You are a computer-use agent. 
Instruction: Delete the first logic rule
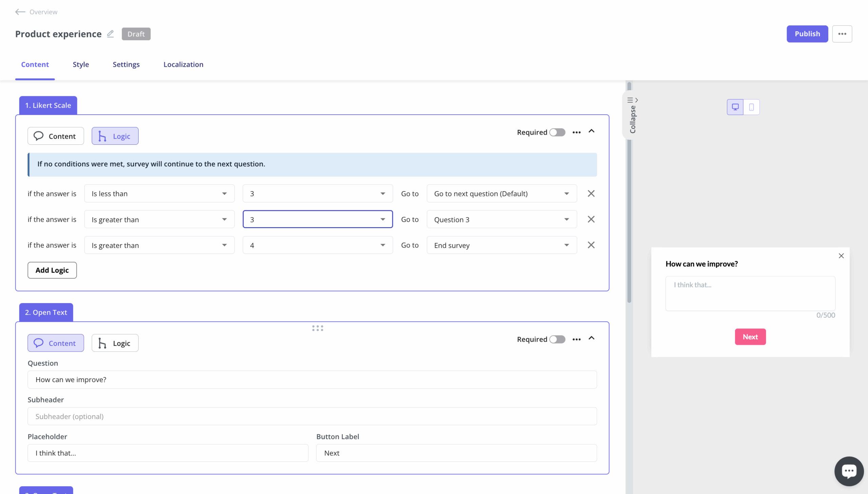point(591,193)
